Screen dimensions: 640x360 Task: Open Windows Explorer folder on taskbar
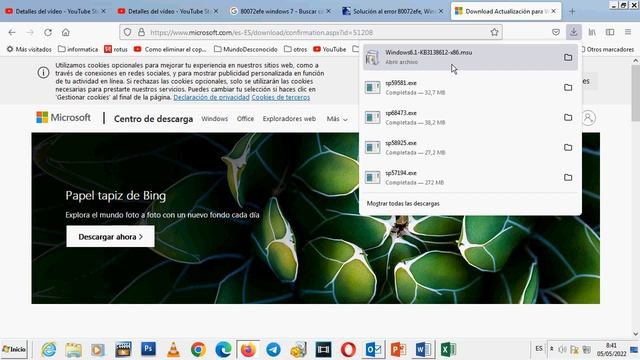(73, 350)
